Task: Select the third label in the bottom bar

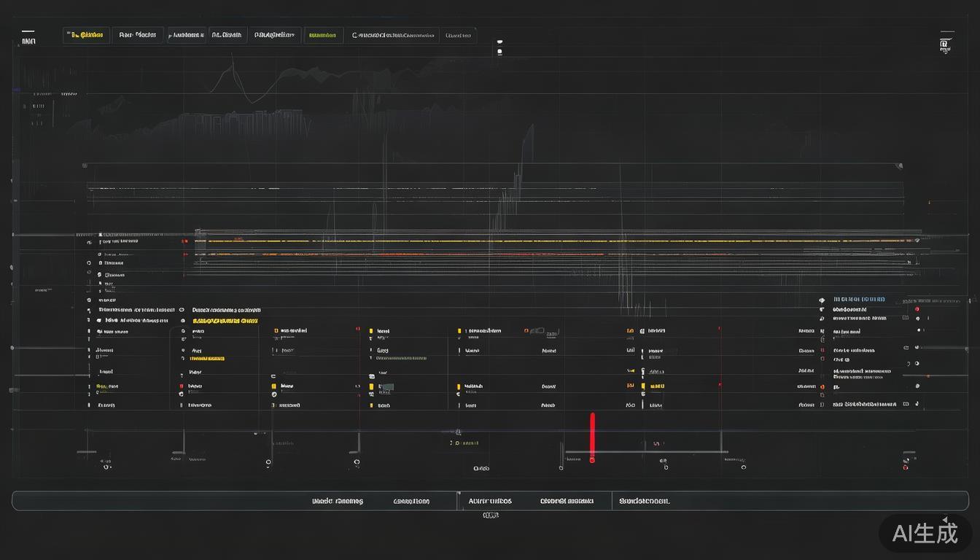Action: (490, 502)
